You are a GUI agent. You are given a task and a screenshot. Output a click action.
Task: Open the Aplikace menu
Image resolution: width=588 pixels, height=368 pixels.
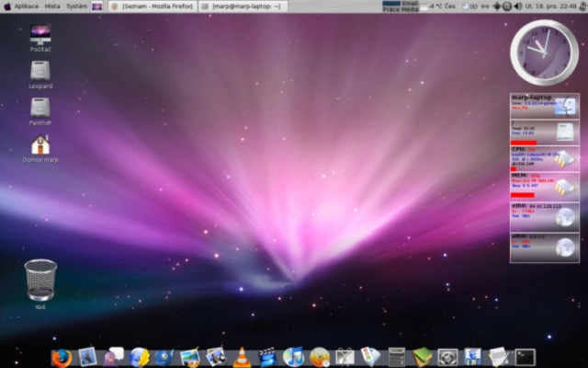pos(27,6)
